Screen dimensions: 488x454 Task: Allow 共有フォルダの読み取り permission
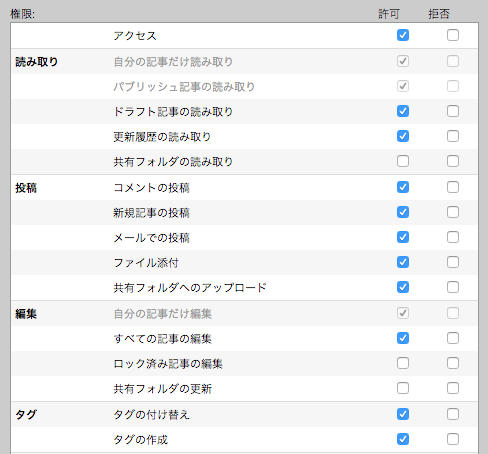[403, 161]
